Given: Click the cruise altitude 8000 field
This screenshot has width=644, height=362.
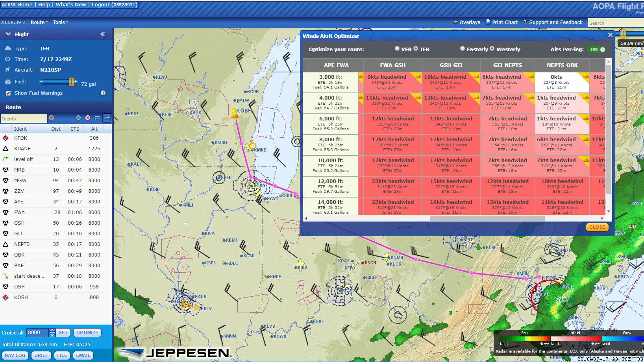Looking at the screenshot, I should point(37,332).
